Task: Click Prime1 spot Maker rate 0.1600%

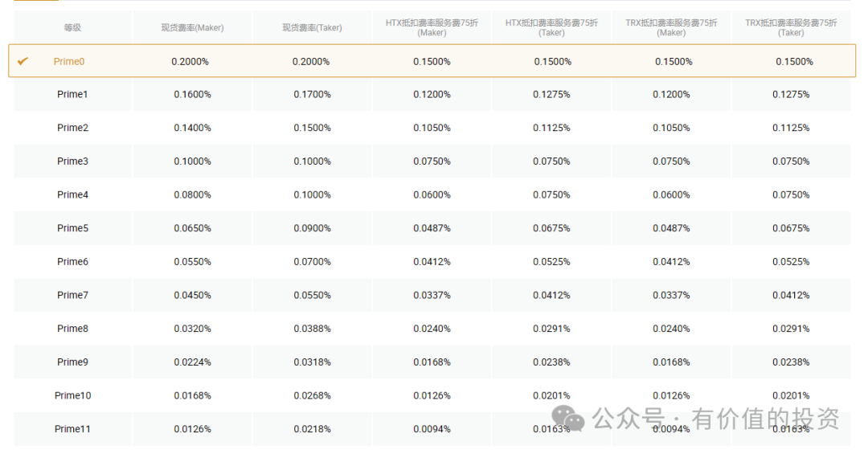Action: click(x=193, y=95)
